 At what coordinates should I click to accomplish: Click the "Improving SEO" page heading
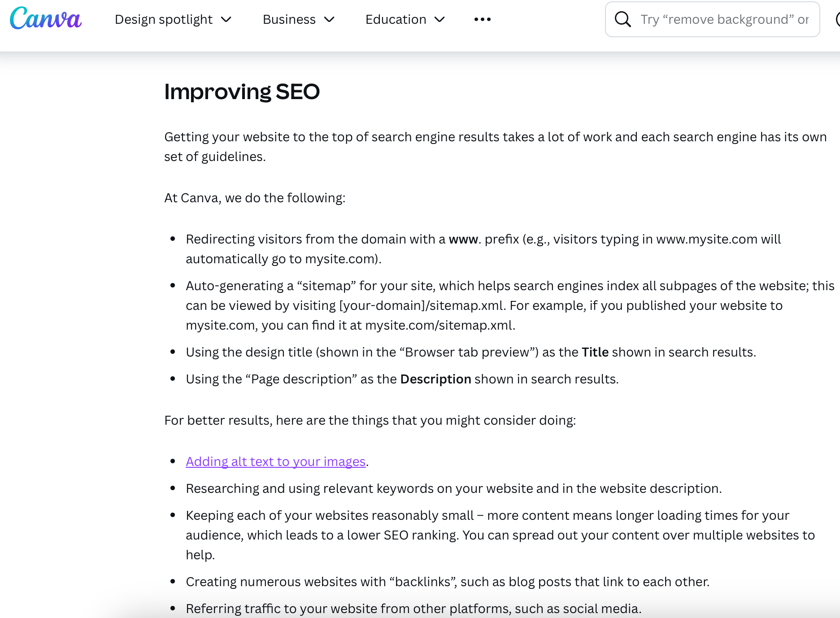(242, 91)
